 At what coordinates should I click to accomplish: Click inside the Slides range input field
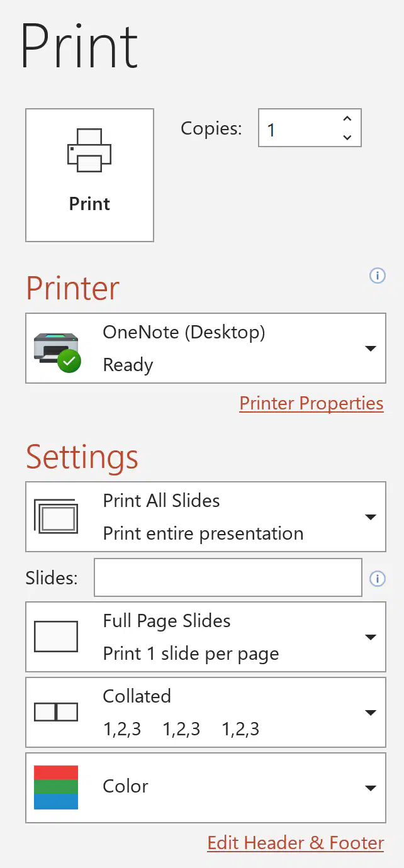tap(228, 577)
